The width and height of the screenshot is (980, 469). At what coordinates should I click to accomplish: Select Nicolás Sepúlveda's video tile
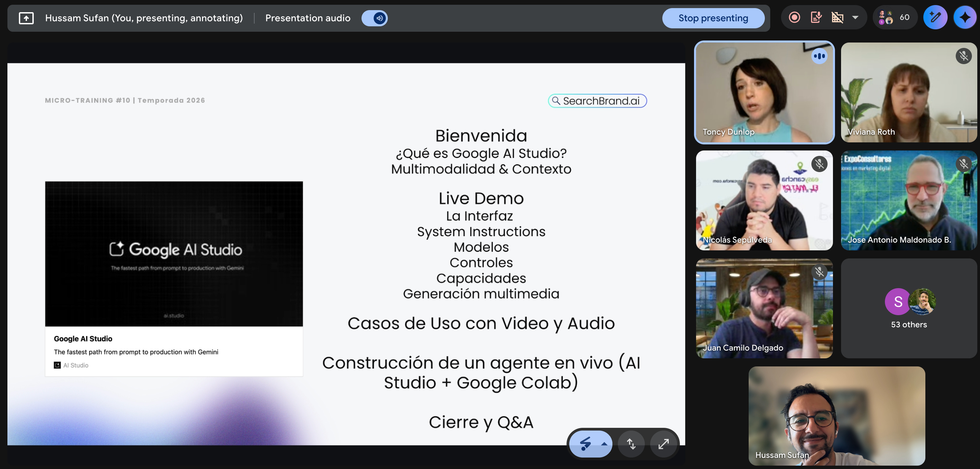pyautogui.click(x=764, y=200)
